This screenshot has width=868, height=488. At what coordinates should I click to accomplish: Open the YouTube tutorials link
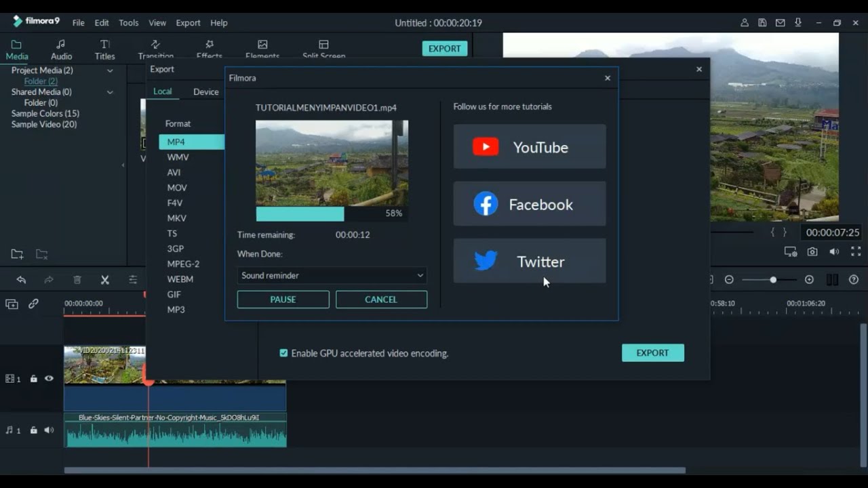pos(530,146)
